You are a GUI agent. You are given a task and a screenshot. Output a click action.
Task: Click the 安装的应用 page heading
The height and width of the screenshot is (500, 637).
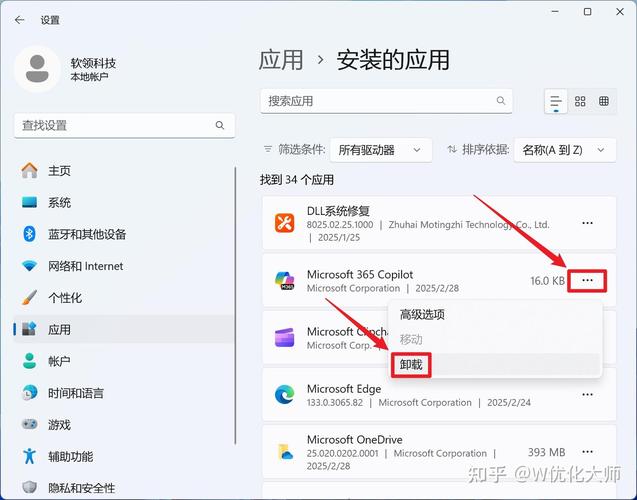click(x=393, y=60)
